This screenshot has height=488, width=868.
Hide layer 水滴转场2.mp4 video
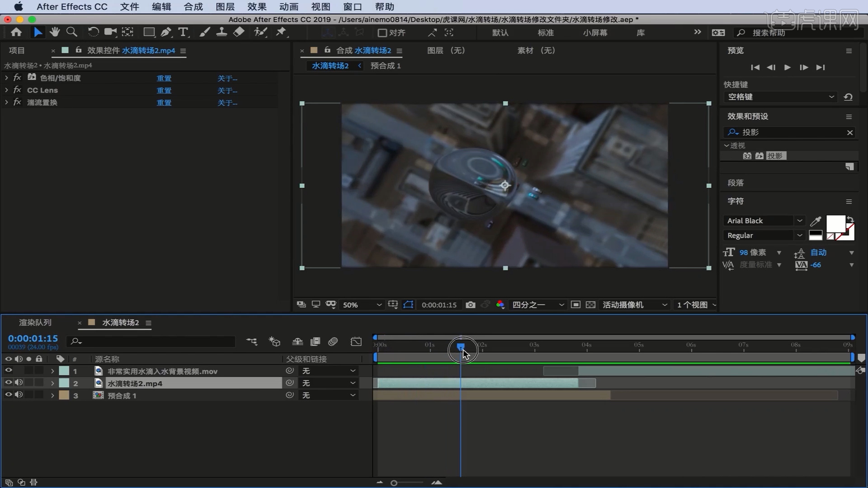(x=8, y=383)
